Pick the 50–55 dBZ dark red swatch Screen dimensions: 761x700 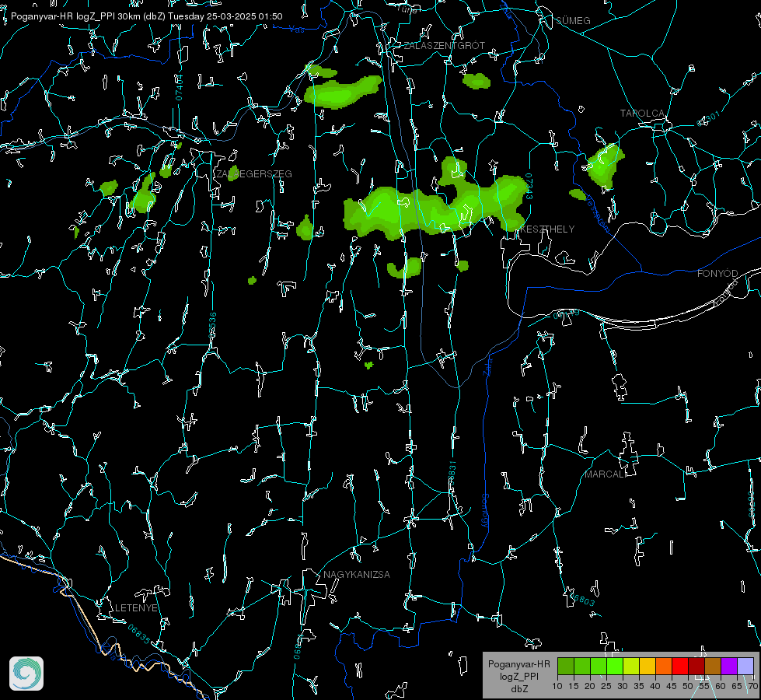click(x=696, y=666)
